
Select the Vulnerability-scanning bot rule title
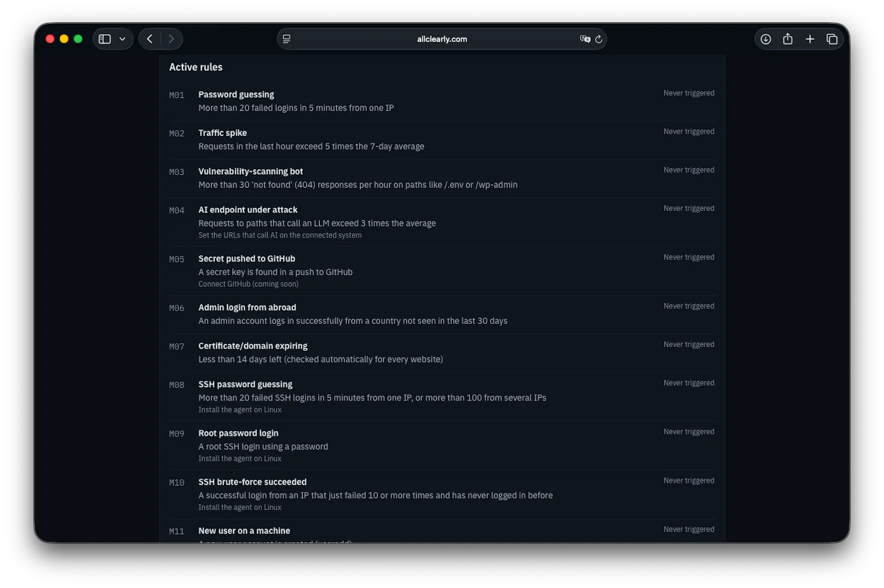pyautogui.click(x=250, y=171)
